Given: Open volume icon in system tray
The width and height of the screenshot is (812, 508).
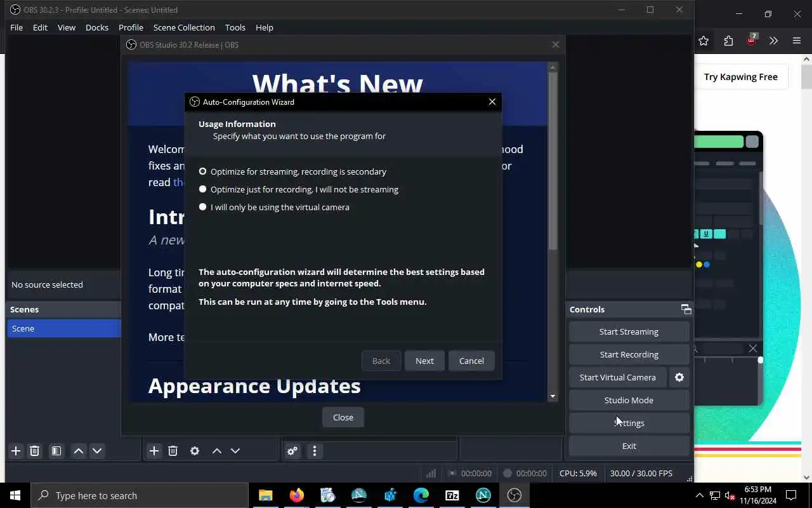Looking at the screenshot, I should coord(730,495).
